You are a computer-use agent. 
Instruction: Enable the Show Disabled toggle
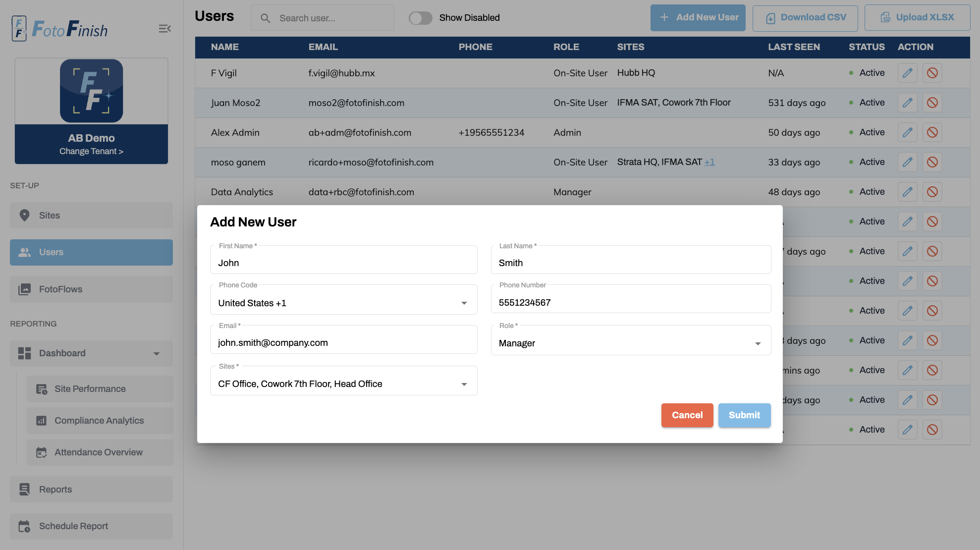pyautogui.click(x=421, y=18)
